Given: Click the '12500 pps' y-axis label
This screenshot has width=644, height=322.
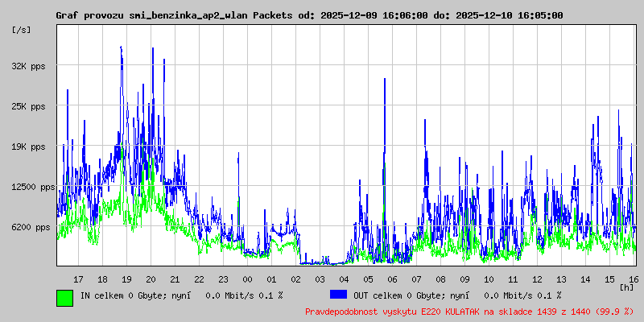Looking at the screenshot, I should [33, 188].
